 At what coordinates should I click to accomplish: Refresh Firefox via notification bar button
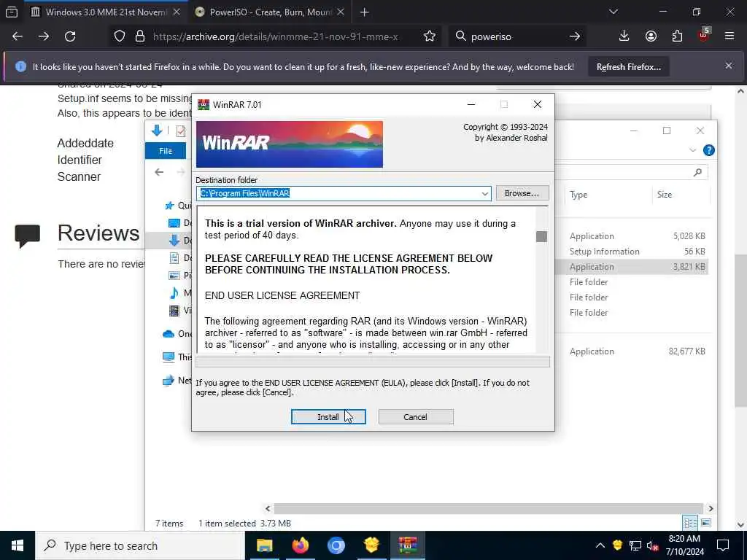pos(628,67)
